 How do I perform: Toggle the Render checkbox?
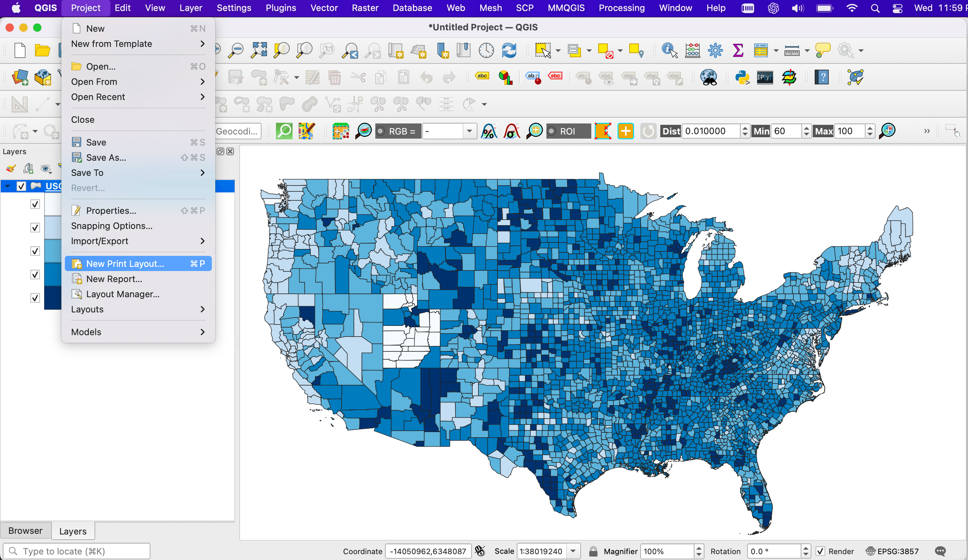pyautogui.click(x=820, y=551)
